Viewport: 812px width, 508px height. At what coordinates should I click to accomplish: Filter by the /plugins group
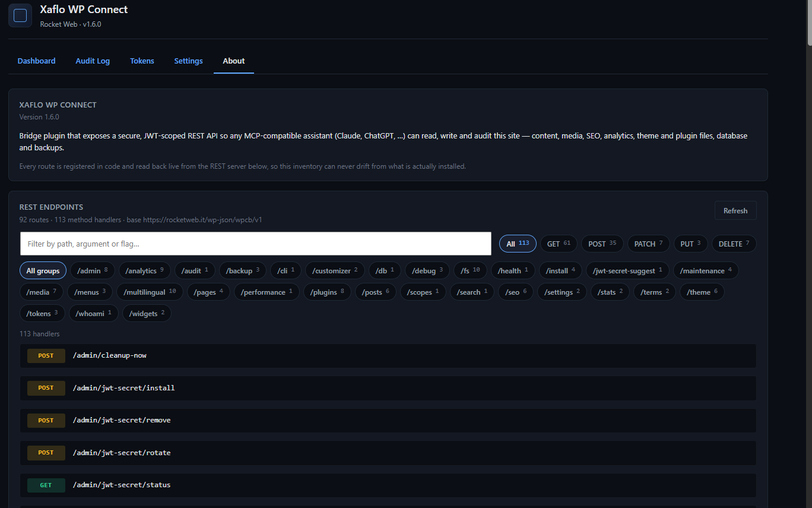[x=327, y=292]
